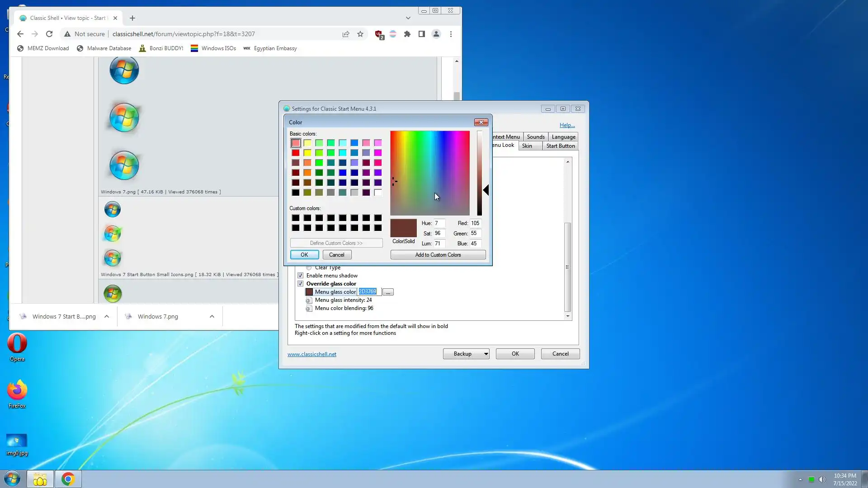Open the Sounds tab

click(536, 137)
